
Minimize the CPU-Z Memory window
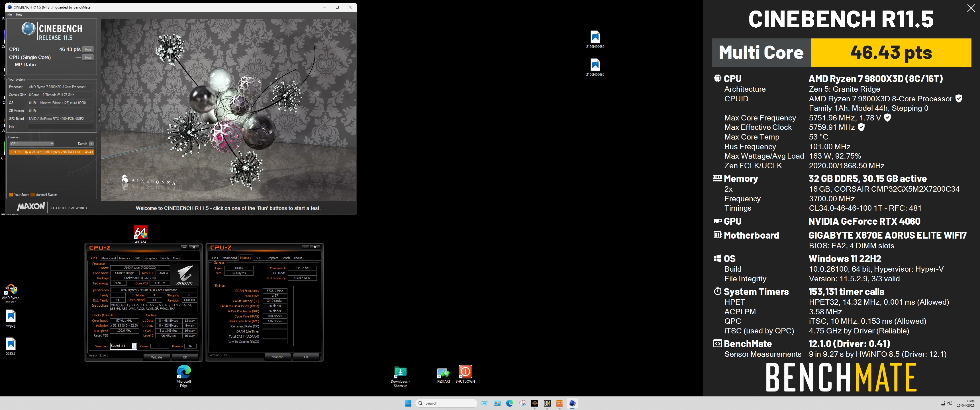305,247
